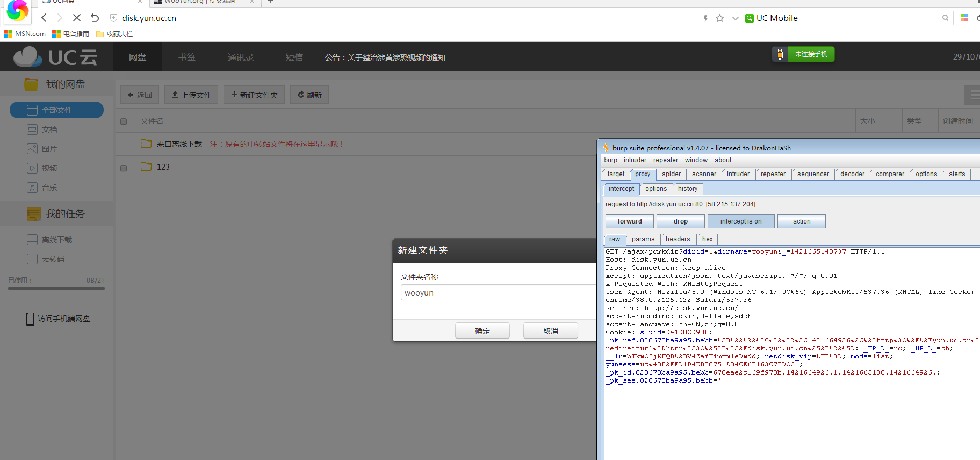Select 音乐 category in sidebar

[42, 188]
